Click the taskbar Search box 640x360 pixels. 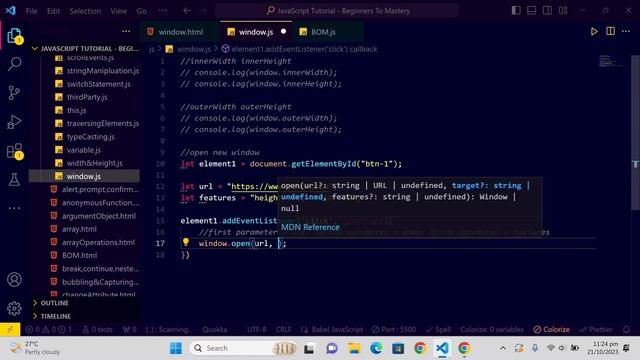click(x=242, y=348)
